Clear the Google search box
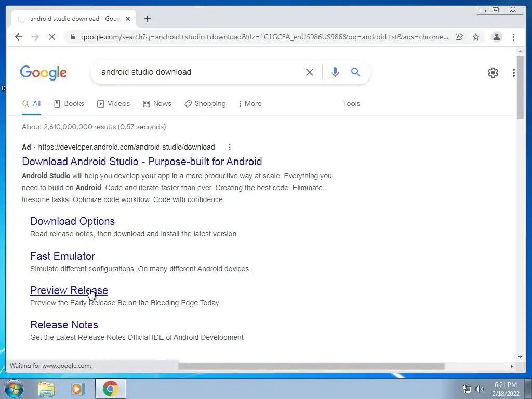 pyautogui.click(x=310, y=72)
